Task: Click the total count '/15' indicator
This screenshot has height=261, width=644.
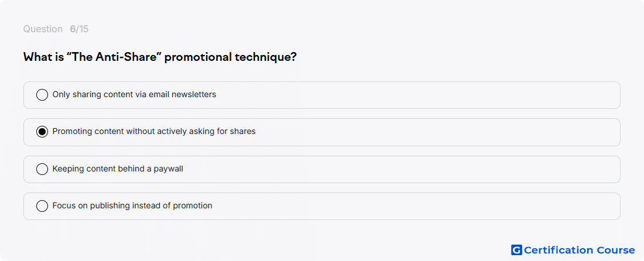Action: coord(82,29)
